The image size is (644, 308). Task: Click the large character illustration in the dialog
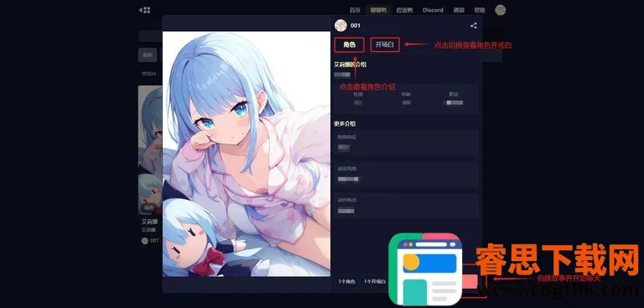click(x=247, y=154)
